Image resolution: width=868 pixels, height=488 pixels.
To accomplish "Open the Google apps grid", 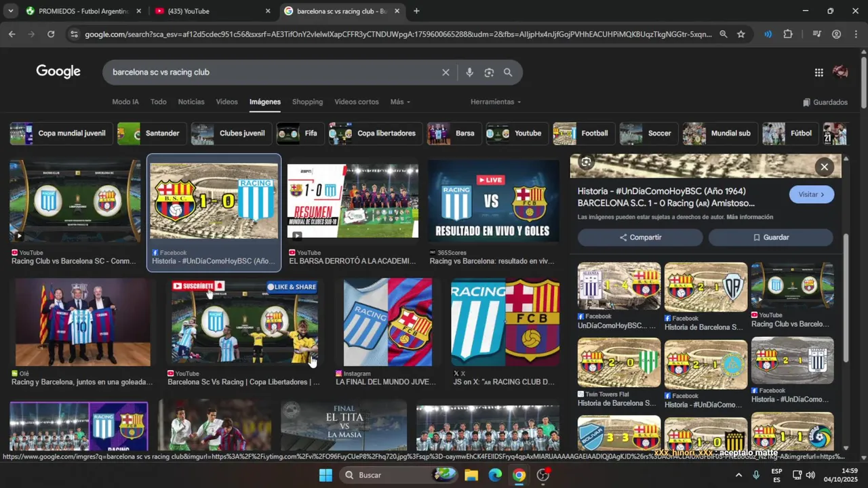I will pyautogui.click(x=818, y=73).
